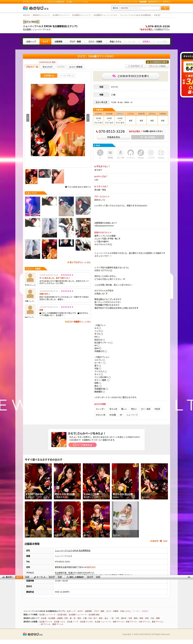Open the 料金システム tab
The width and height of the screenshot is (193, 644).
115,42
